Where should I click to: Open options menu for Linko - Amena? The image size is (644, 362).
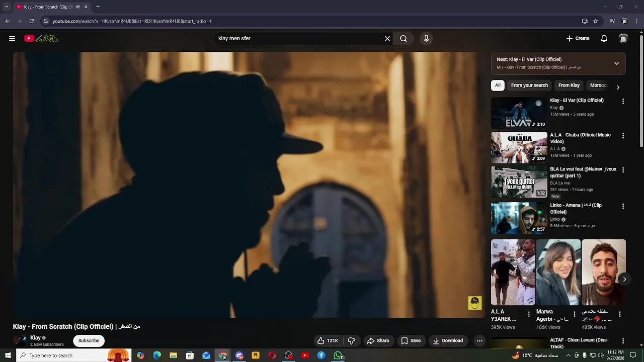click(x=623, y=207)
